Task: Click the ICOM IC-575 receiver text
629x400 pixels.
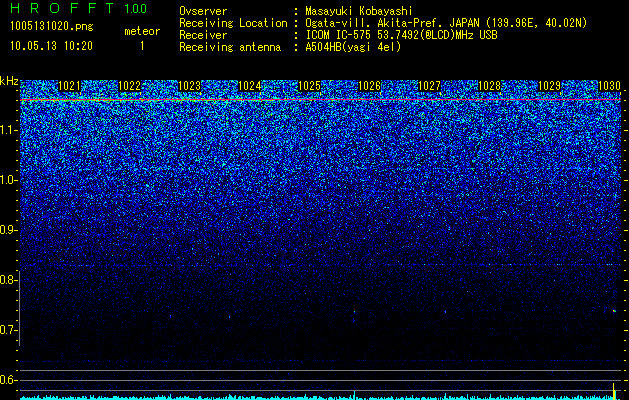Action: (401, 35)
